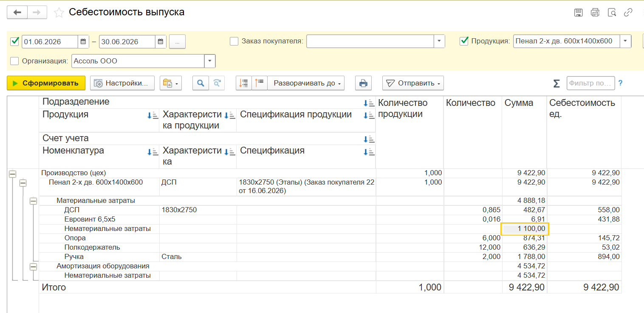Sort by Продукция header sort icon

tap(153, 115)
